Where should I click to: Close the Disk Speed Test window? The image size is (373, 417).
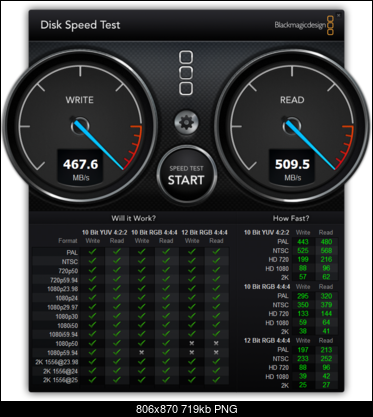[338, 15]
